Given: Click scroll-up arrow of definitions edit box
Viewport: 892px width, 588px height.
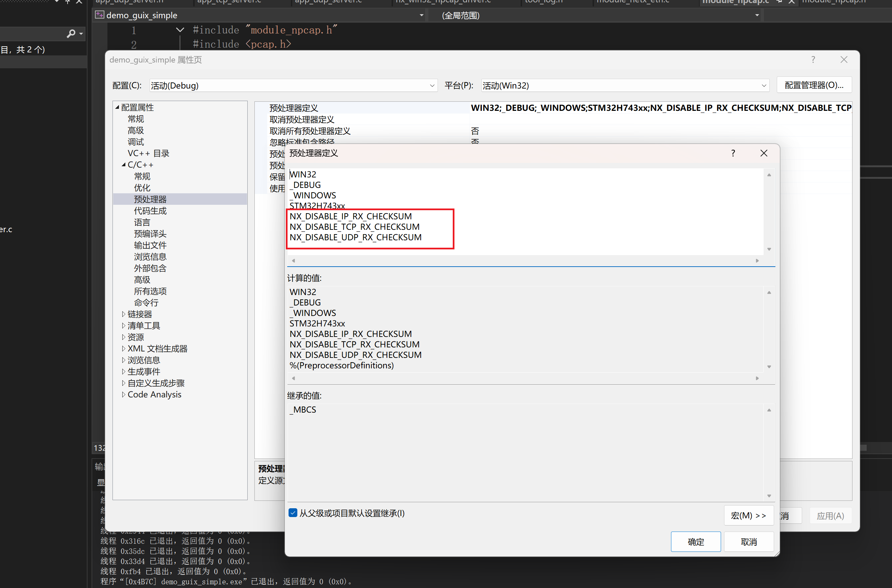Looking at the screenshot, I should coord(769,175).
